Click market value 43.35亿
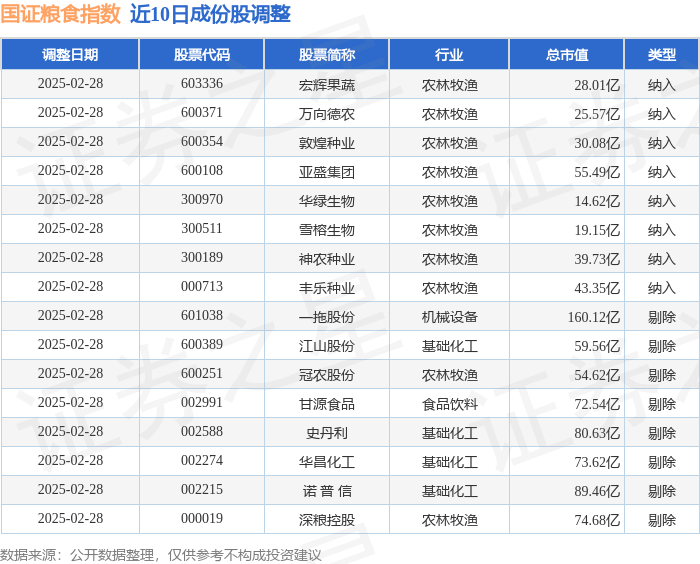 click(x=597, y=288)
